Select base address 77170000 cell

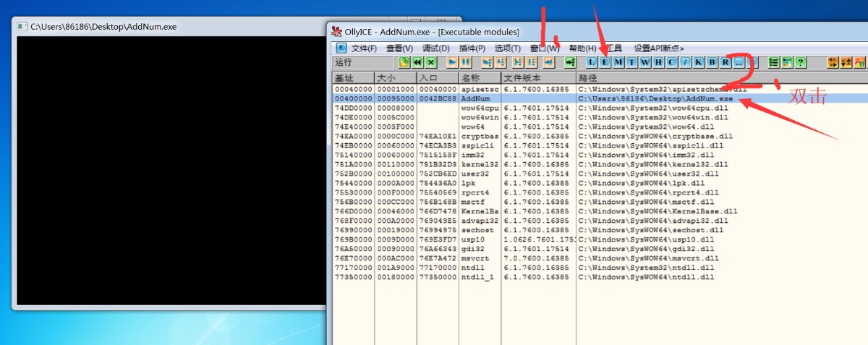tap(352, 268)
